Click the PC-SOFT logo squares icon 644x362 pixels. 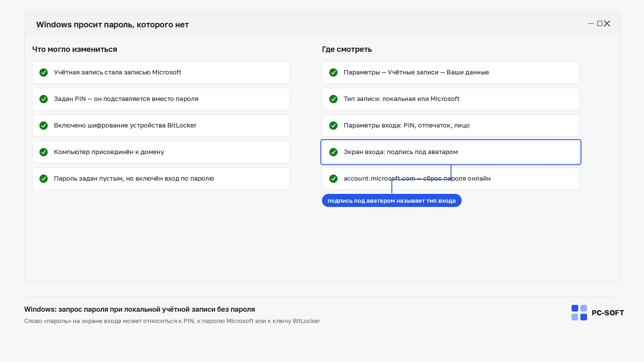click(579, 313)
